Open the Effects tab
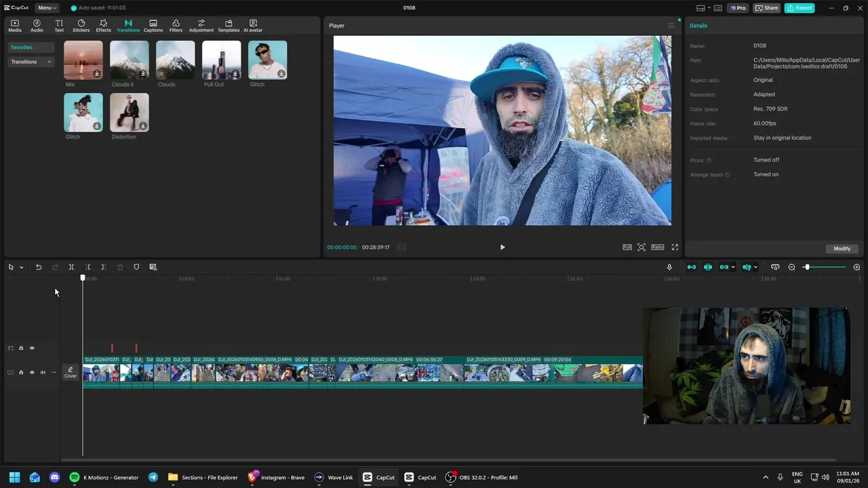Screen dimensions: 868x488 point(103,26)
